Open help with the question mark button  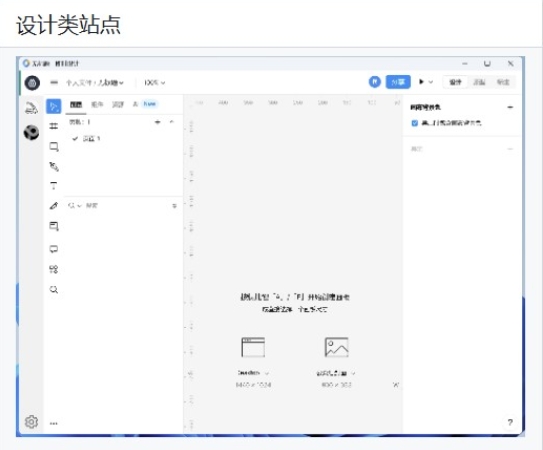(x=510, y=422)
